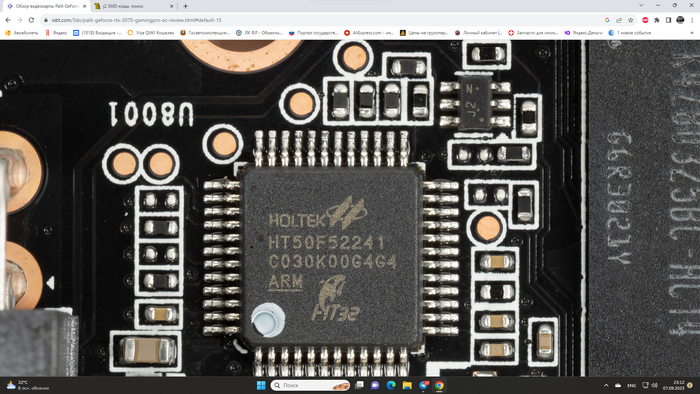
Task: Open the Chrome three-dot menu
Action: [692, 20]
